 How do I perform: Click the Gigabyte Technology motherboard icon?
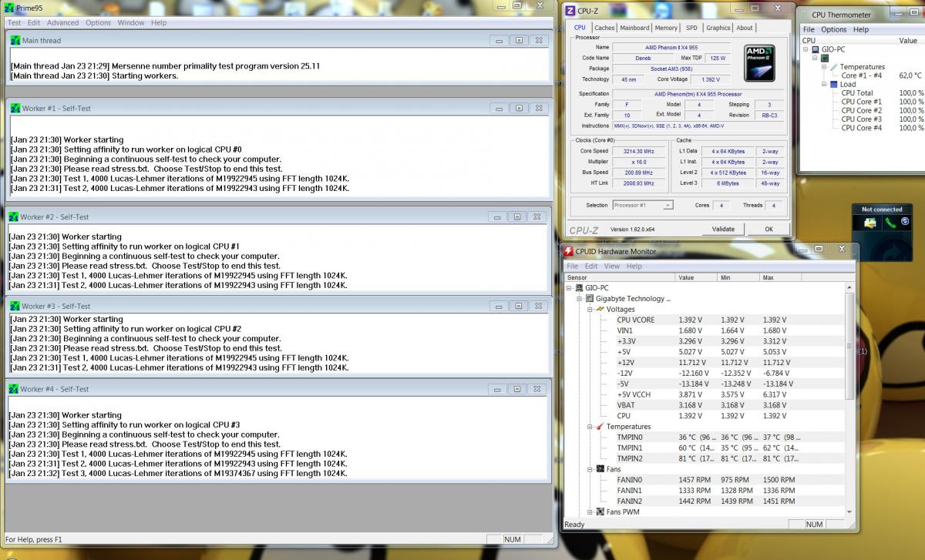[590, 298]
